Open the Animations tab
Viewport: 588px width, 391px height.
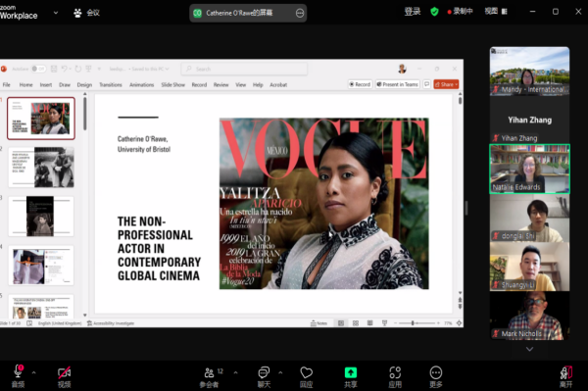tap(142, 84)
